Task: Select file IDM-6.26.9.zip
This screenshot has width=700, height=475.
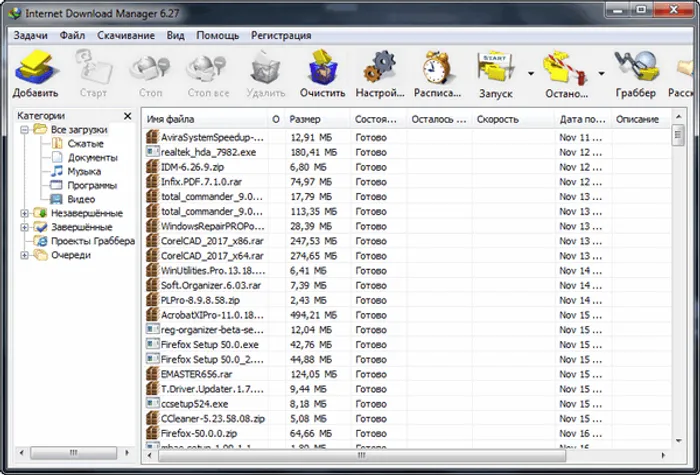Action: click(x=192, y=167)
